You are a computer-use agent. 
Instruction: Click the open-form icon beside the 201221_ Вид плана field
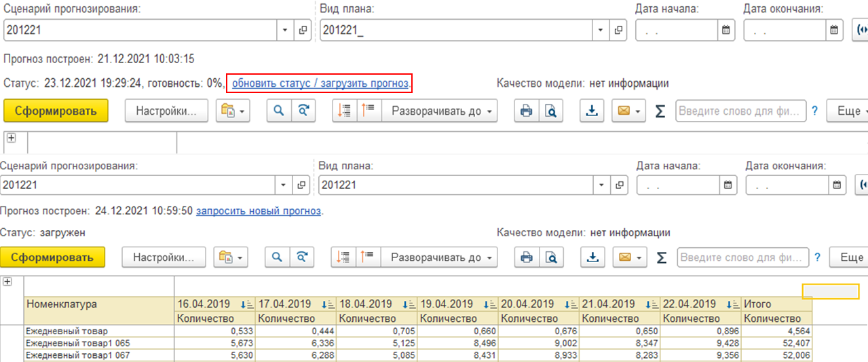(618, 30)
